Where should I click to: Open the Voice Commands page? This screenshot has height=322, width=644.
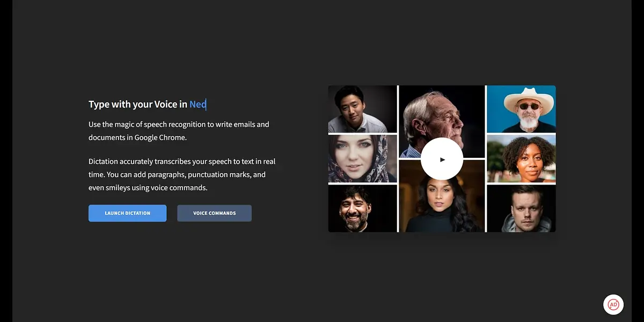click(214, 213)
